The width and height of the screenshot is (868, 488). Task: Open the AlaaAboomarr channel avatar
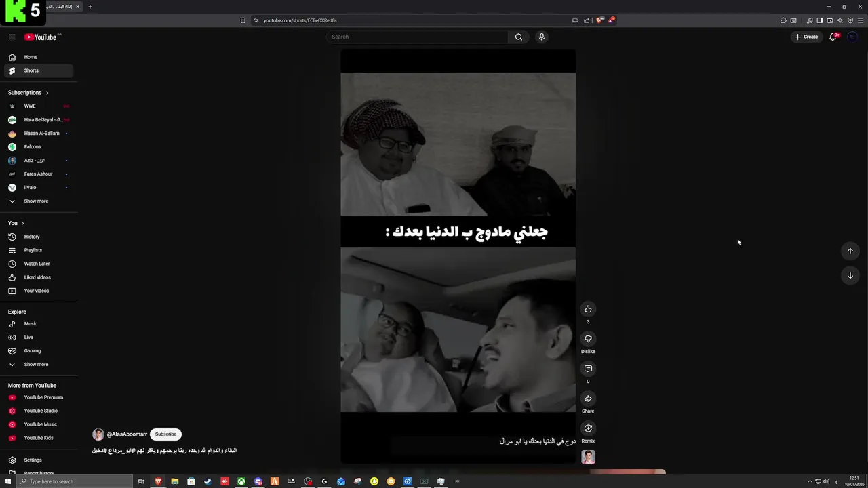click(98, 434)
